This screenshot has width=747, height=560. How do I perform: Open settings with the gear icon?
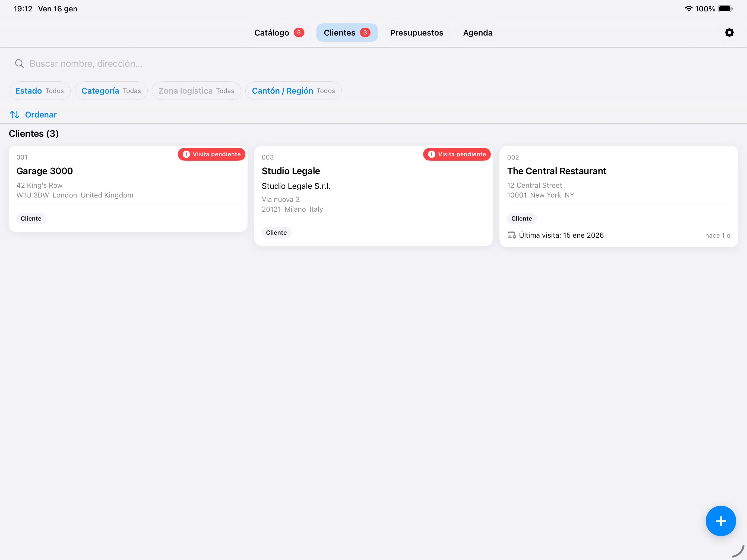[729, 33]
